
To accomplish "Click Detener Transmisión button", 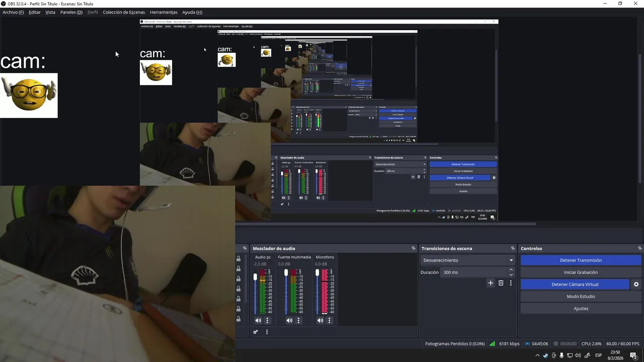I will point(581,260).
